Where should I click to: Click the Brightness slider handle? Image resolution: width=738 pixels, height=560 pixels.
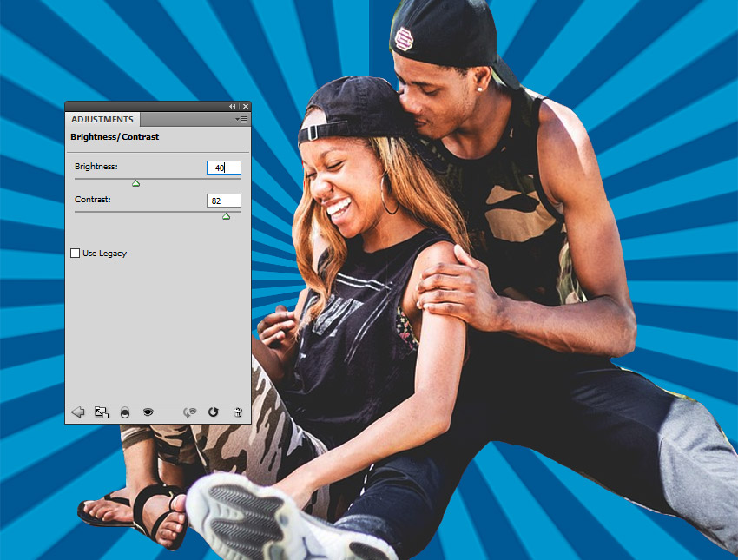tap(135, 183)
